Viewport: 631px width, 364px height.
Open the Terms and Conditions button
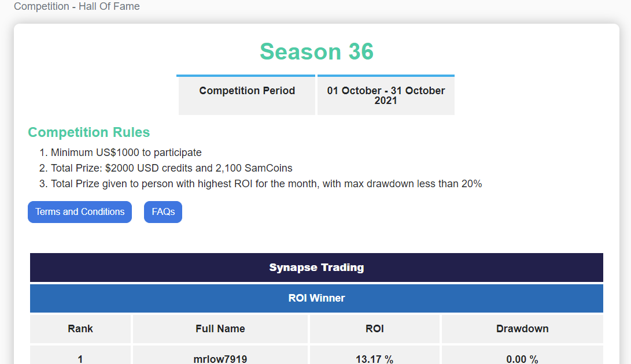pyautogui.click(x=80, y=212)
